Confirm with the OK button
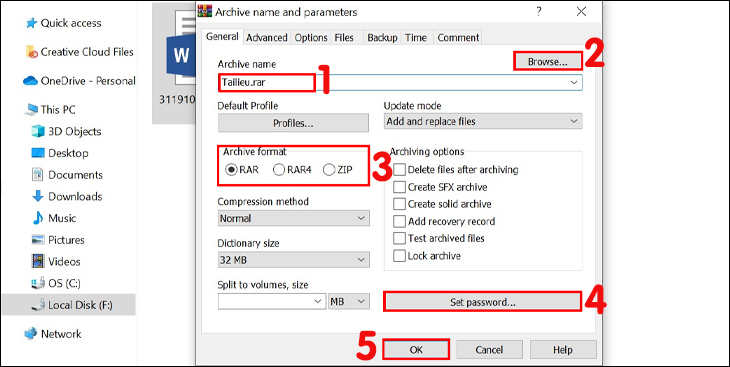 (x=416, y=349)
